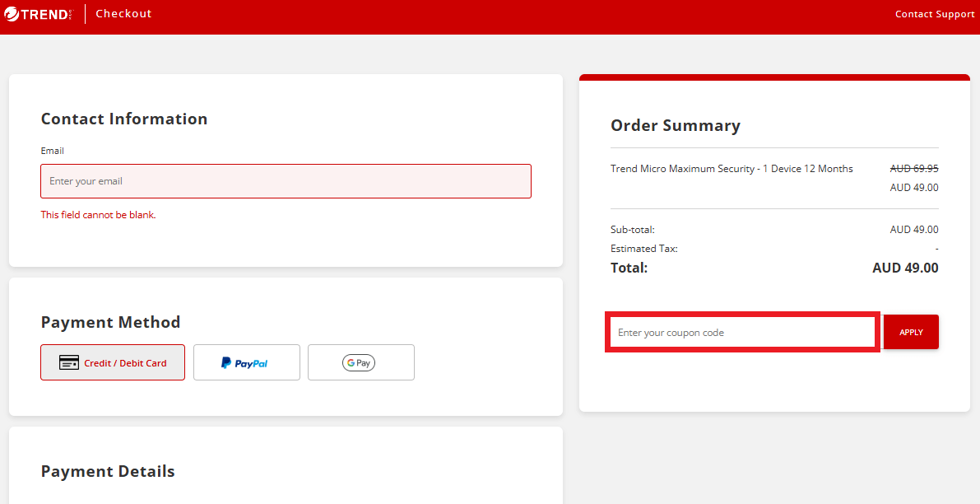Image resolution: width=980 pixels, height=504 pixels.
Task: Click the Total AUD 49.00 amount
Action: (x=905, y=268)
